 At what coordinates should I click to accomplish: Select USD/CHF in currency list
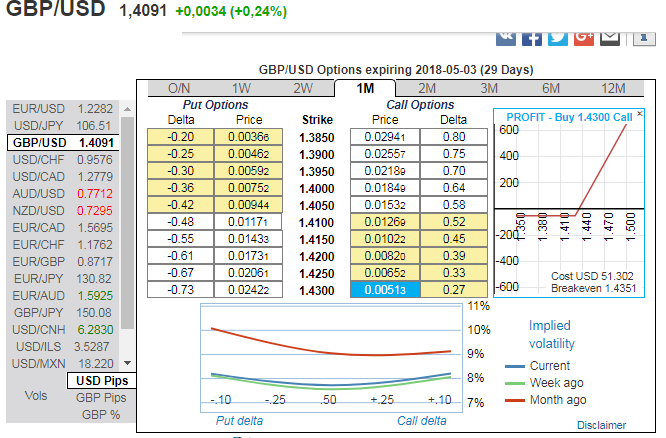pos(63,160)
